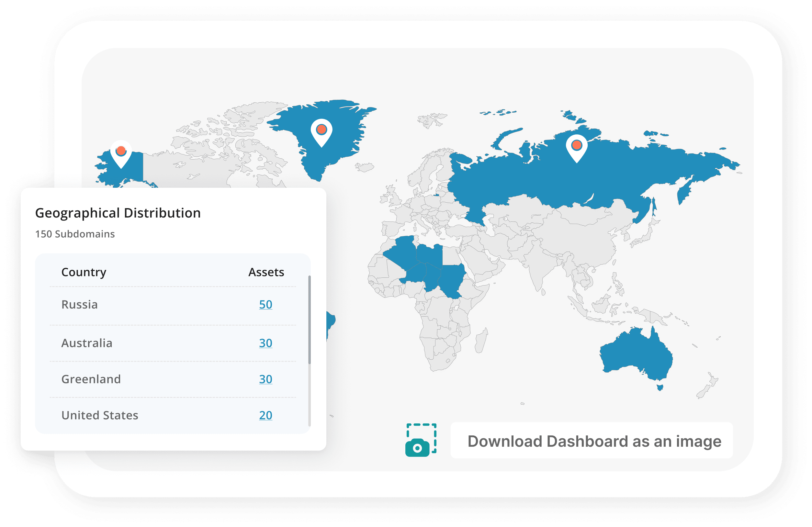Screen dimensions: 812x527
Task: Select the Russia row label
Action: tap(80, 304)
